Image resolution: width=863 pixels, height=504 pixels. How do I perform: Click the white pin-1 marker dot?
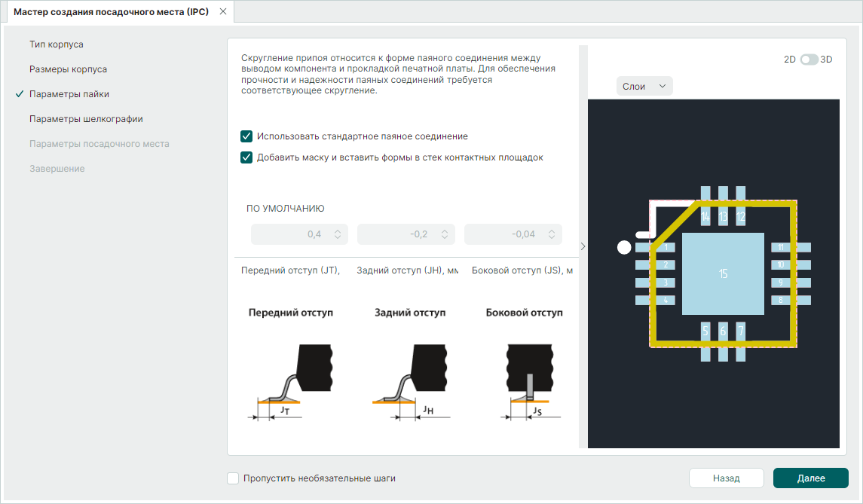coord(624,247)
